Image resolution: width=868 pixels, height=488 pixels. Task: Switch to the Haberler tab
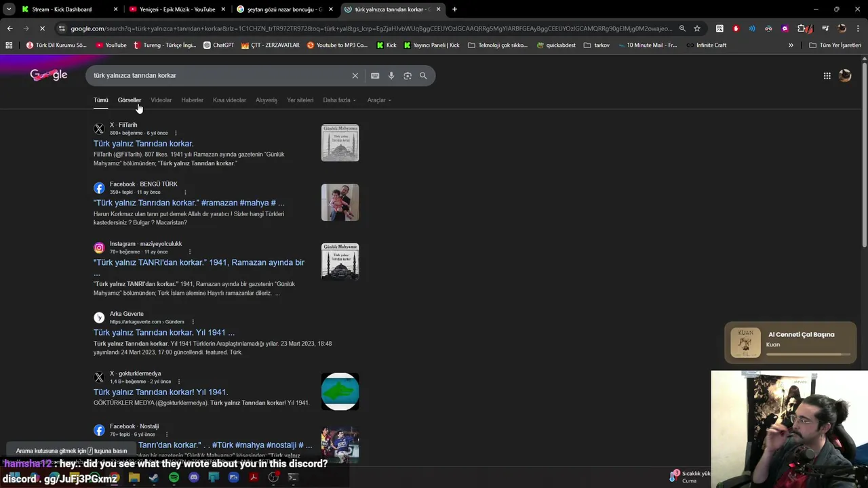[x=192, y=100]
